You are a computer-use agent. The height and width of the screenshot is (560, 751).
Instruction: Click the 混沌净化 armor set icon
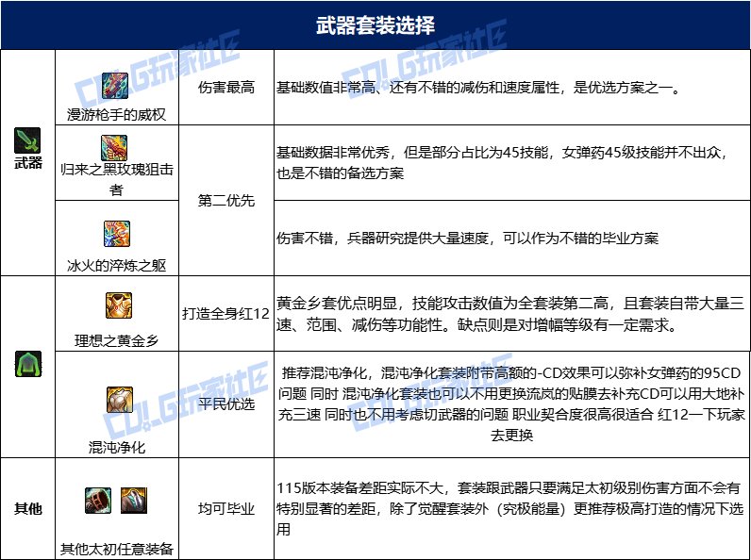coord(120,400)
